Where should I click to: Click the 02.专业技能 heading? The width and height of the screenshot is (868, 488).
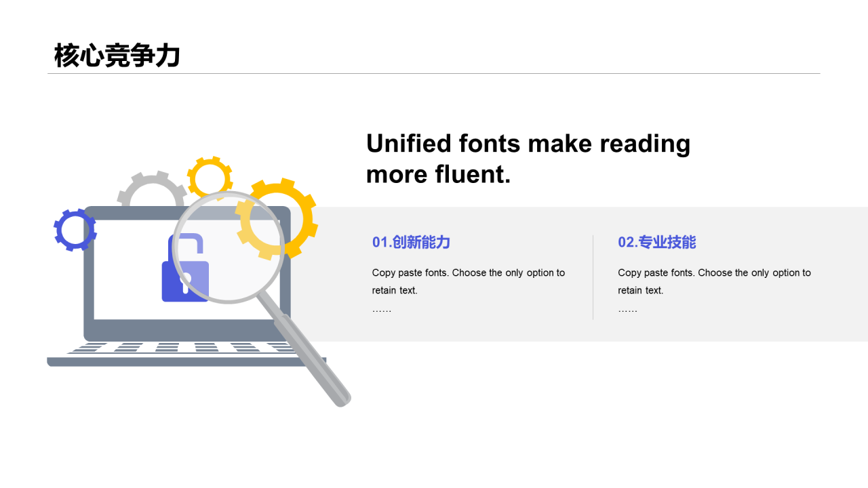pyautogui.click(x=656, y=242)
